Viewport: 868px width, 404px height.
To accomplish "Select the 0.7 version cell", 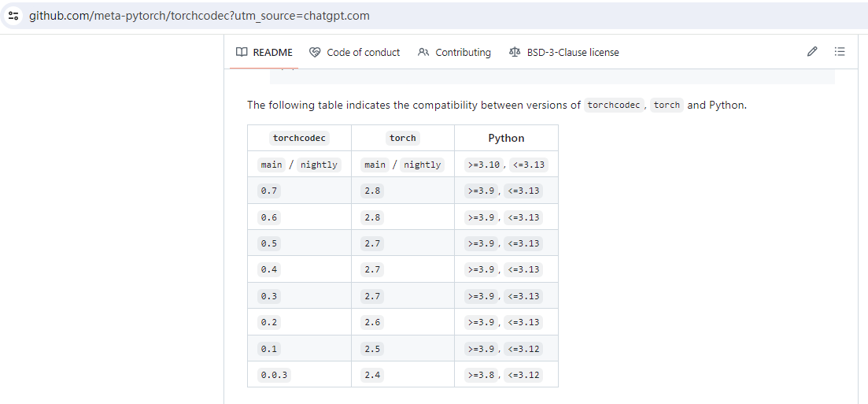I will tap(269, 191).
